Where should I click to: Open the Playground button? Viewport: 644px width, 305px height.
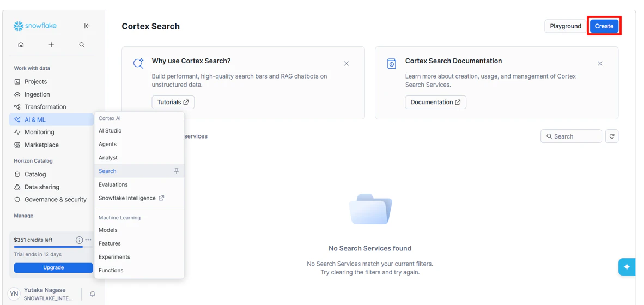coord(566,26)
